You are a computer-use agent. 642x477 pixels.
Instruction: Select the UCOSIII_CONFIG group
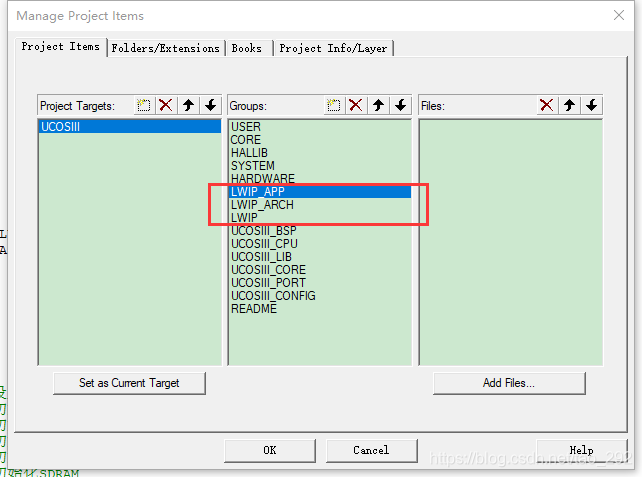[320, 296]
